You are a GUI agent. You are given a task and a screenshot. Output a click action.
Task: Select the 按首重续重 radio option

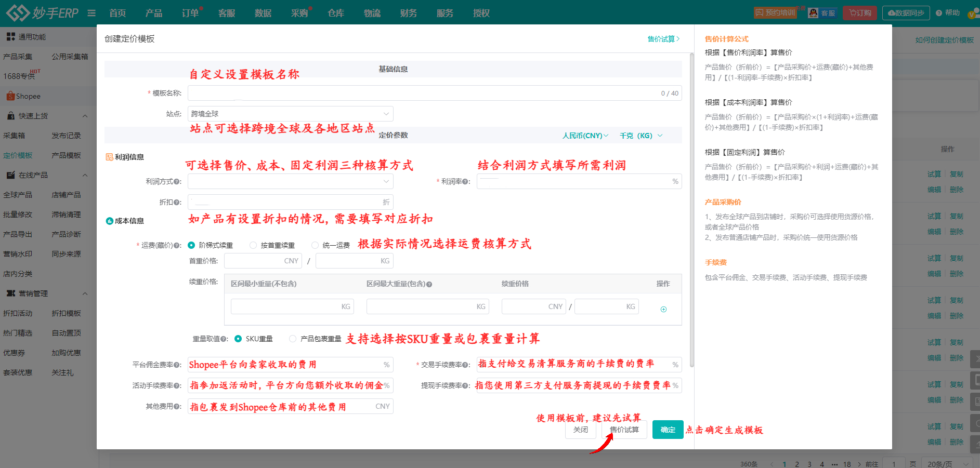pyautogui.click(x=253, y=245)
